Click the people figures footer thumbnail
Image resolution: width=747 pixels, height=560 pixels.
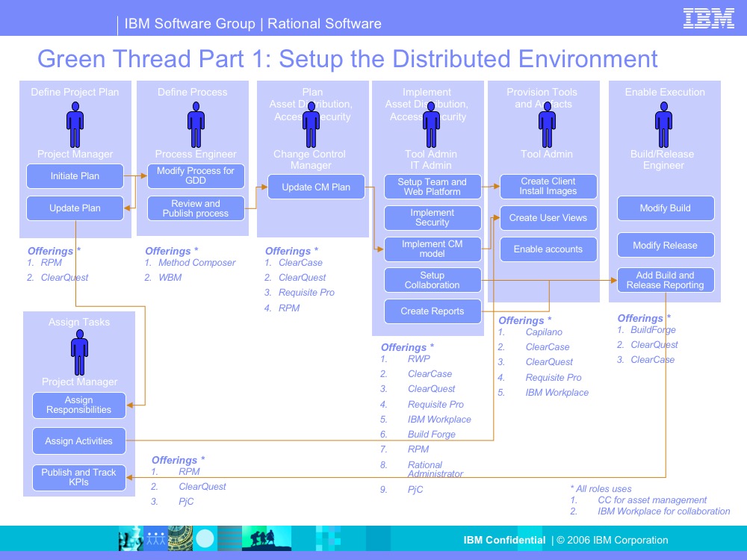coord(155,538)
